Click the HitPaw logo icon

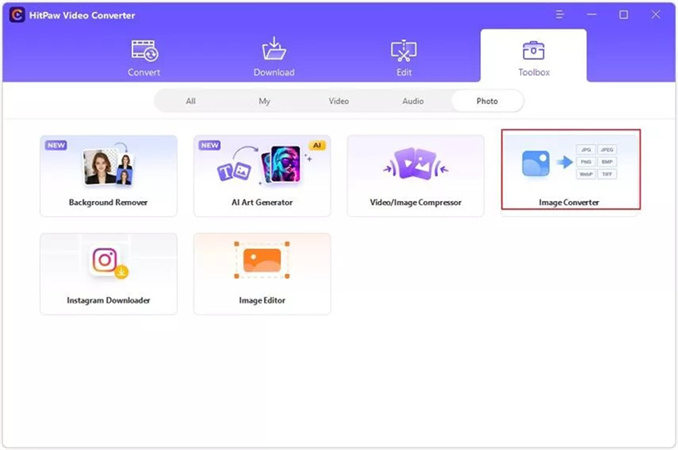coord(17,15)
